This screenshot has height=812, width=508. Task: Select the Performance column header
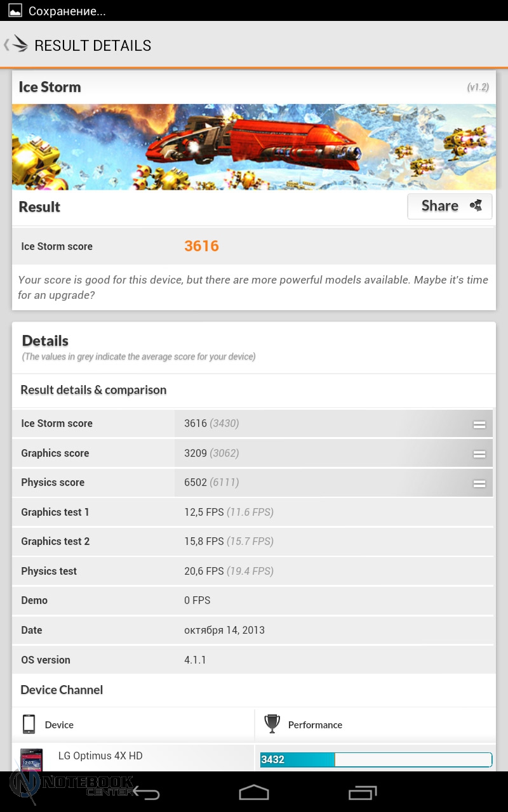pos(315,724)
